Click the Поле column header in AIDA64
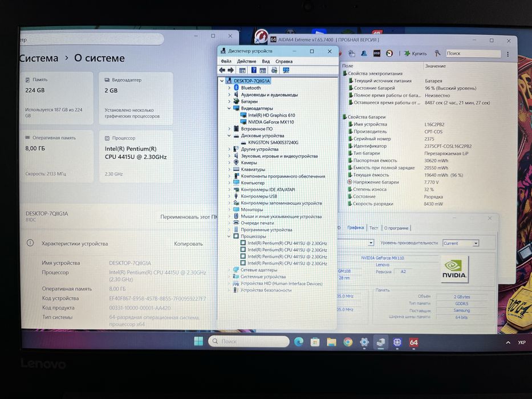This screenshot has height=399, width=532. click(x=347, y=66)
